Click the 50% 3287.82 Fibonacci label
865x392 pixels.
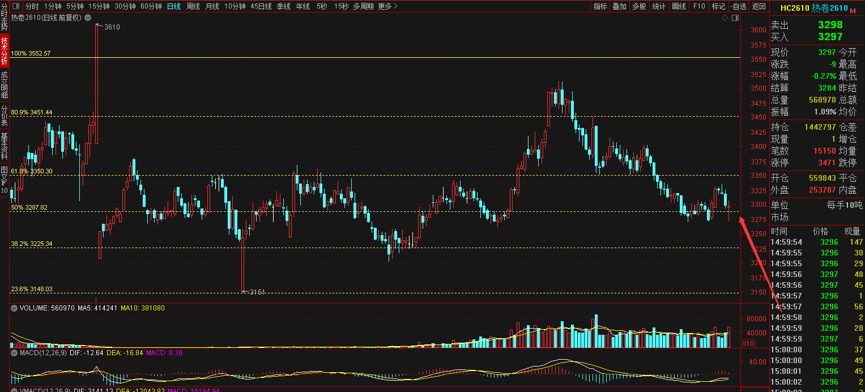pos(30,208)
